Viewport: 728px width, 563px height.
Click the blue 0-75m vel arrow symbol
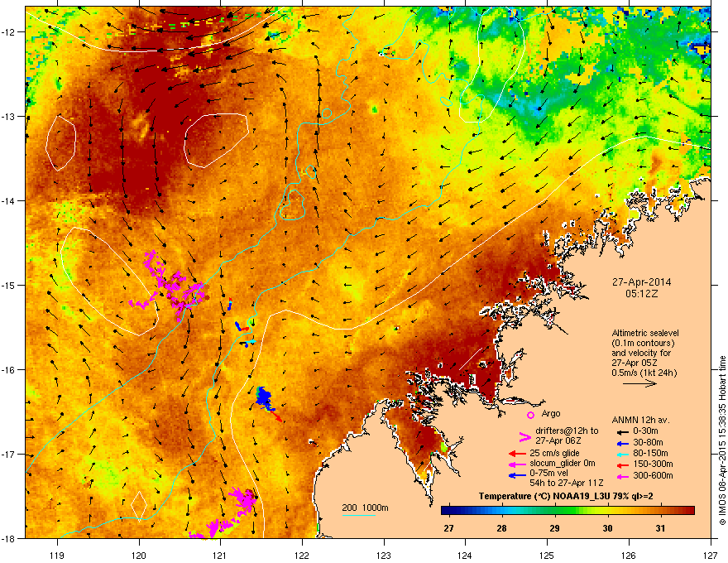click(x=517, y=474)
